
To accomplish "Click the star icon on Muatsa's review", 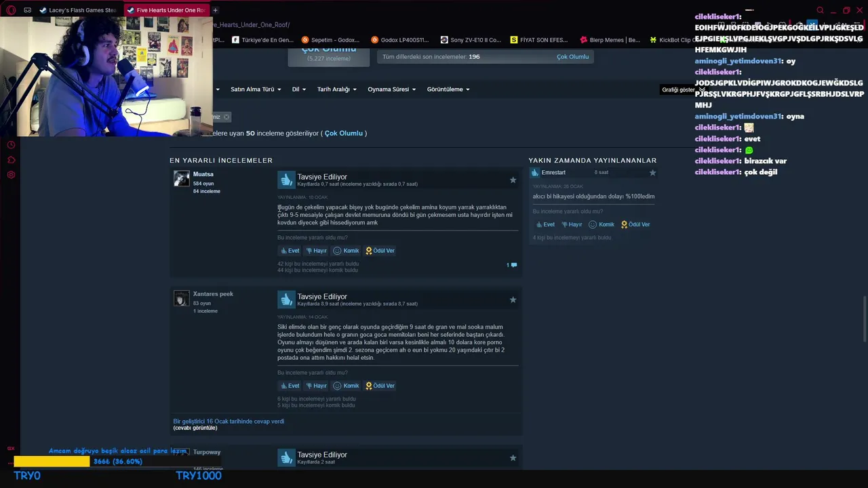I will point(513,180).
